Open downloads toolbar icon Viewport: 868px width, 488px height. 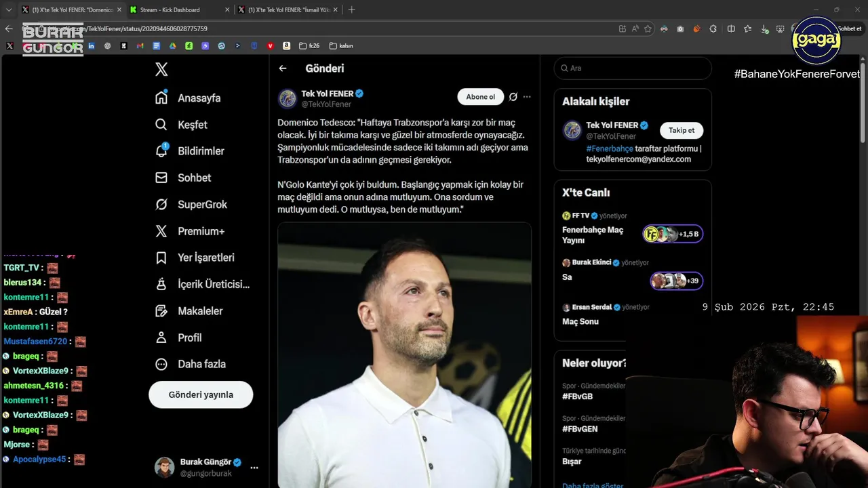(765, 29)
